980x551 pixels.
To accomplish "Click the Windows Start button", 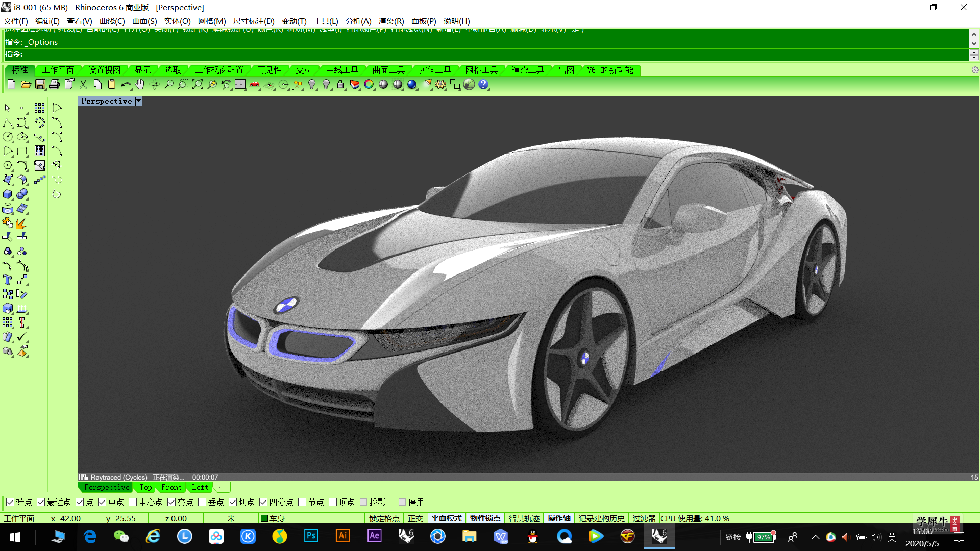I will pos(15,537).
